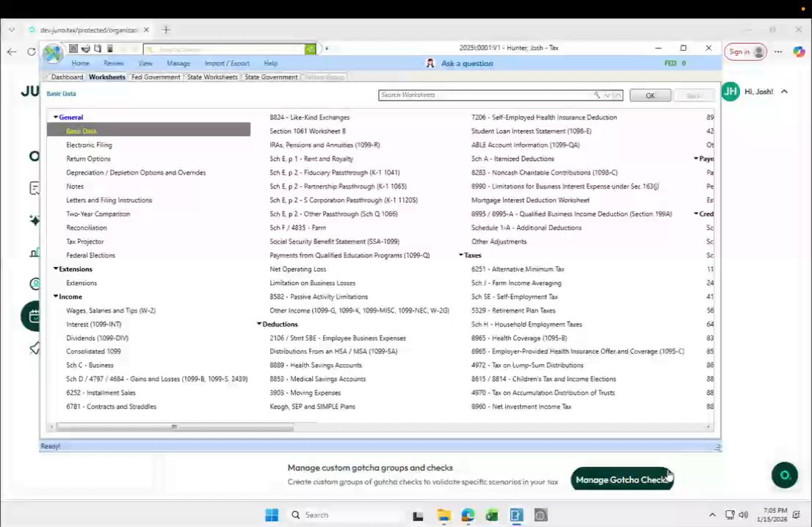This screenshot has height=527, width=812.
Task: Open the Import / Export menu
Action: (227, 63)
